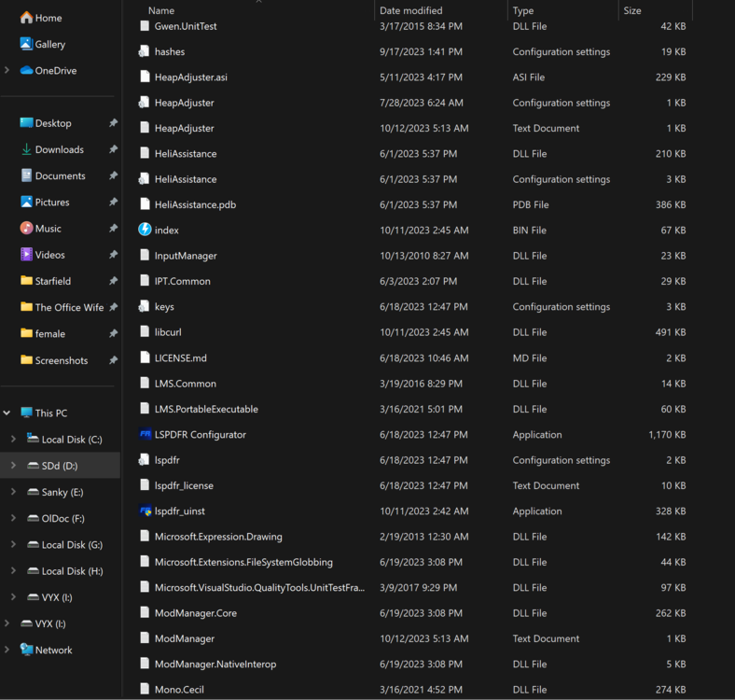735x700 pixels.
Task: Expand the Network tree node
Action: pos(7,650)
